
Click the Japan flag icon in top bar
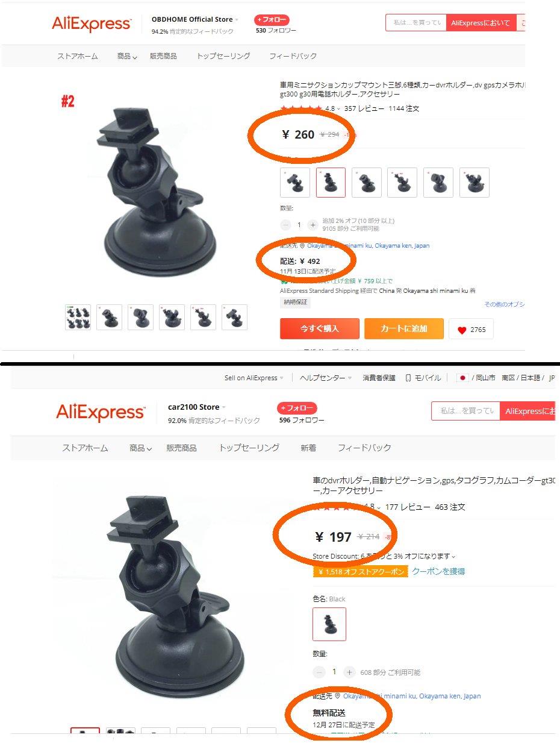(462, 378)
